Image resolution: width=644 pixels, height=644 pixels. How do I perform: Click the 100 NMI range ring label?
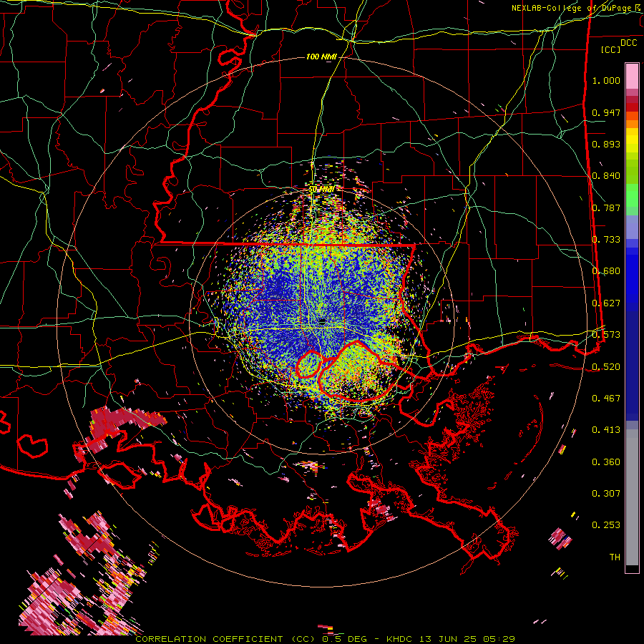coord(321,57)
